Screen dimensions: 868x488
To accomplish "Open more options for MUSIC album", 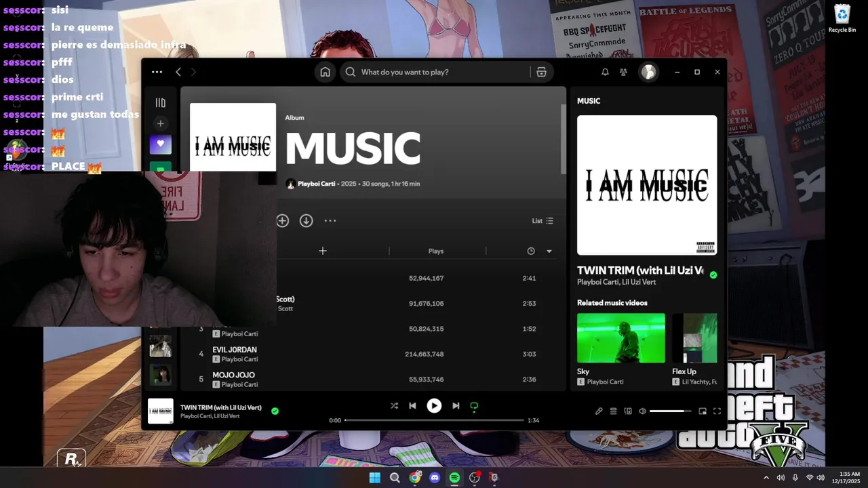I will [x=330, y=220].
